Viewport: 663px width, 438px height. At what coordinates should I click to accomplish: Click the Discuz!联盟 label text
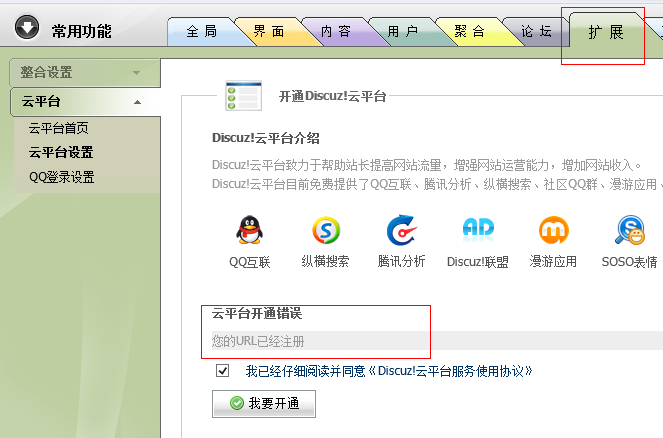(478, 262)
